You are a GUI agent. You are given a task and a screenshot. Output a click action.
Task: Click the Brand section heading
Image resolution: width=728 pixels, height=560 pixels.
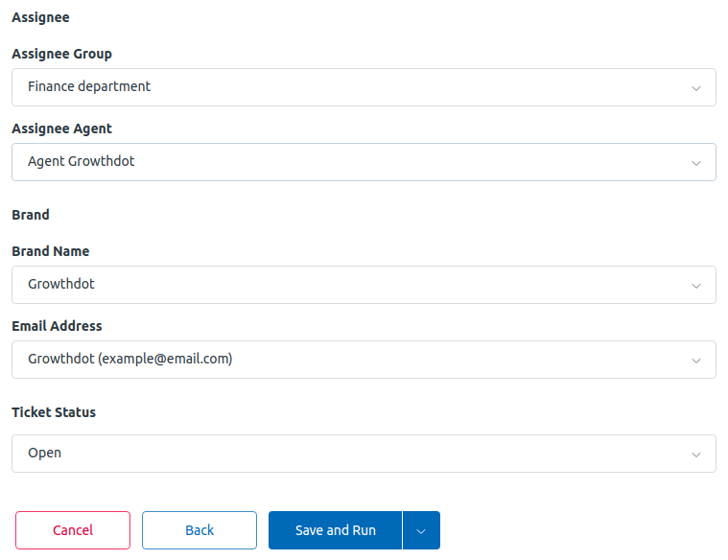click(31, 215)
